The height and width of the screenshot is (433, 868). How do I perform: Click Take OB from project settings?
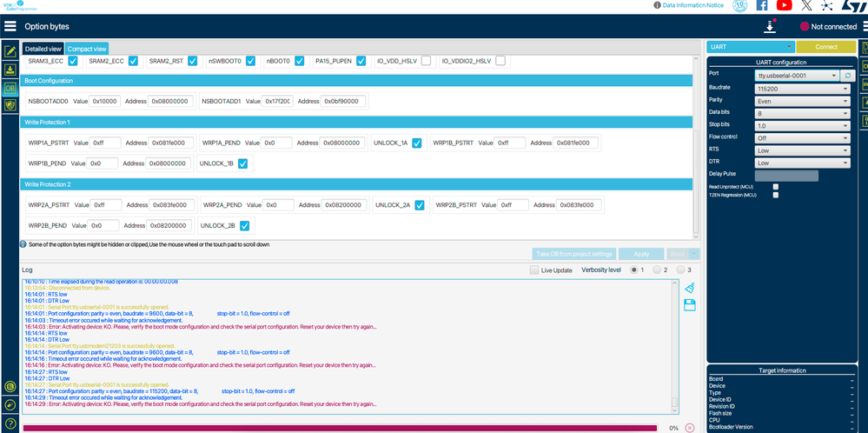574,254
